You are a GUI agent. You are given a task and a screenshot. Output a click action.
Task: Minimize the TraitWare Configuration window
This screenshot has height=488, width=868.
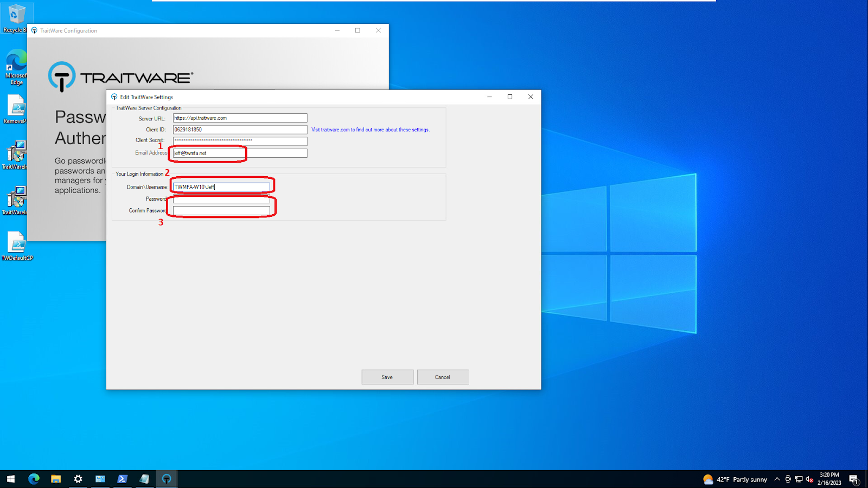coord(337,30)
